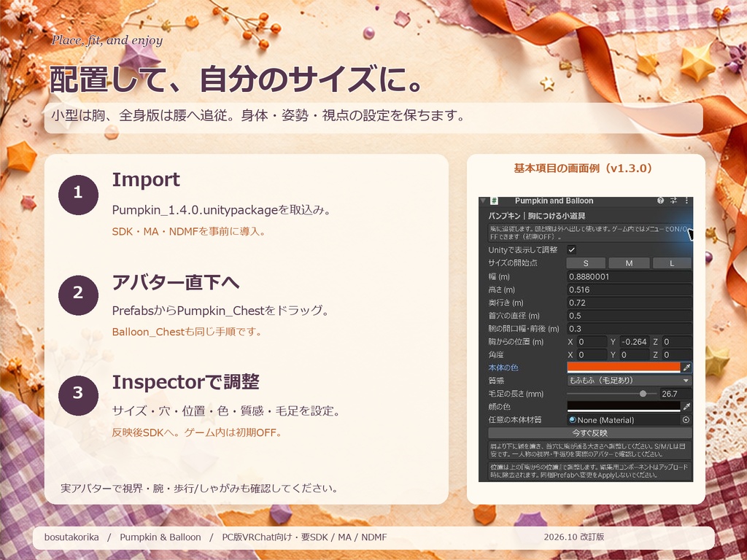Viewport: 747px width, 560px height.
Task: Choose the M size preset button
Action: pos(629,262)
